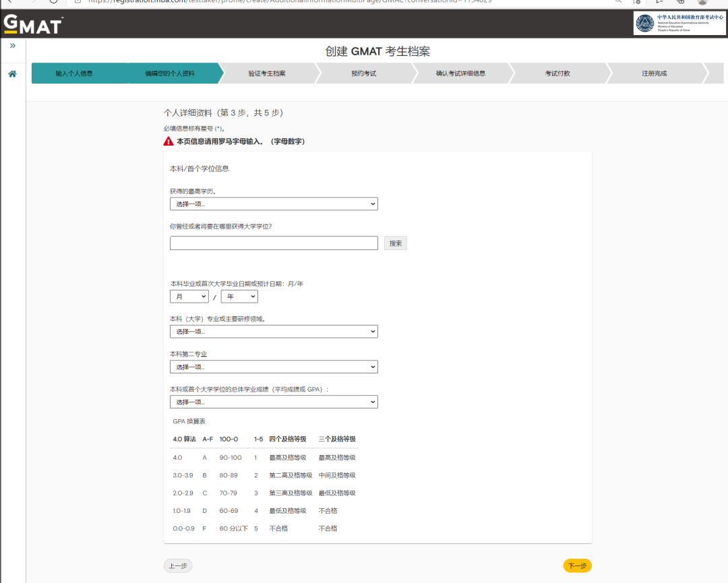The height and width of the screenshot is (583, 728).
Task: Select the 验证考生档案 step tab
Action: [x=267, y=73]
